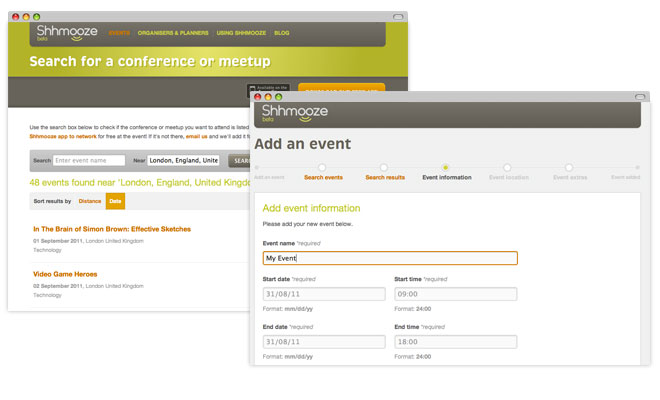Open the Blog menu item
660x400 pixels.
[x=282, y=33]
